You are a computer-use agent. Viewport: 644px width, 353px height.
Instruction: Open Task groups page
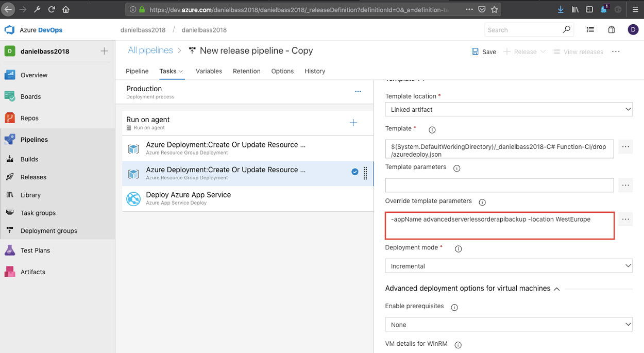[38, 213]
